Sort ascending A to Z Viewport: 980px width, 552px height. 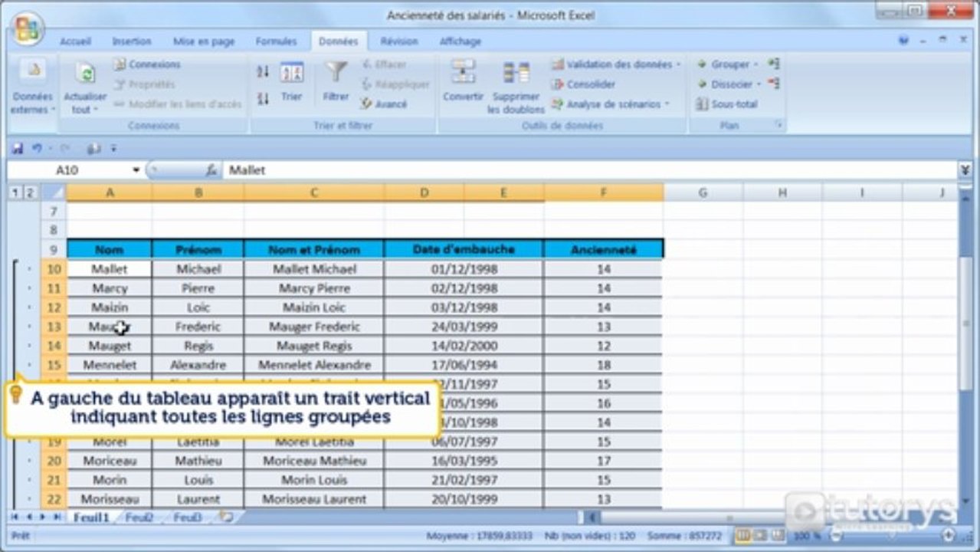(x=263, y=71)
